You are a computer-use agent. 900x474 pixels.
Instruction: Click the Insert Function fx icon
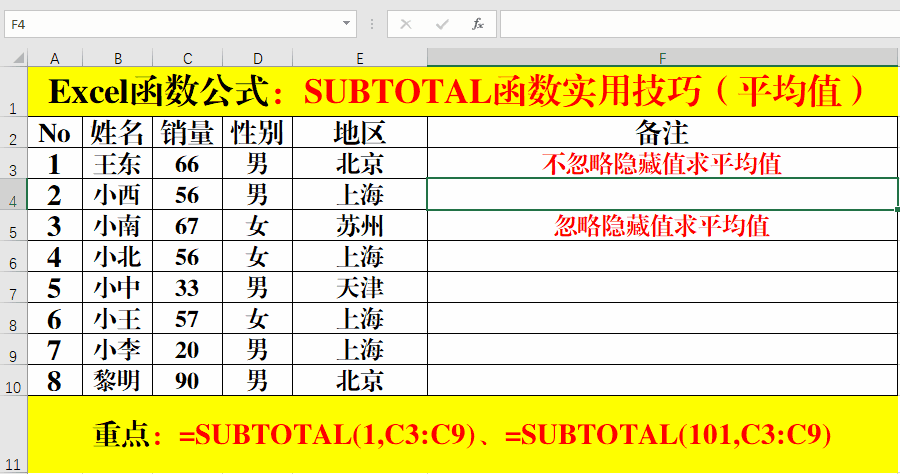click(x=478, y=24)
